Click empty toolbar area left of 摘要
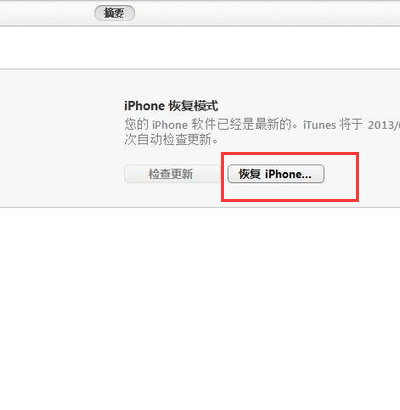400x410 pixels. click(x=47, y=13)
